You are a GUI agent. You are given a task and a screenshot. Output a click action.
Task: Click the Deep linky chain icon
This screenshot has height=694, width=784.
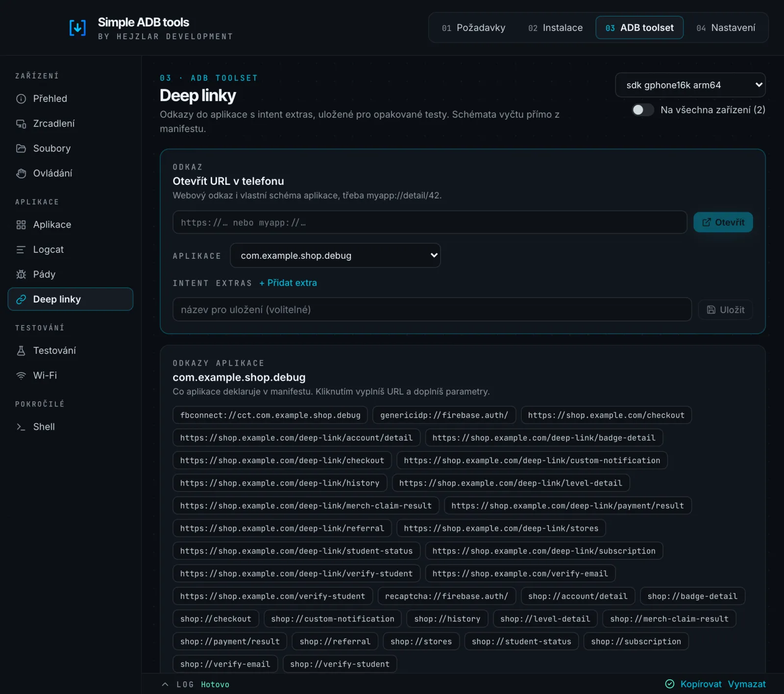(x=21, y=299)
